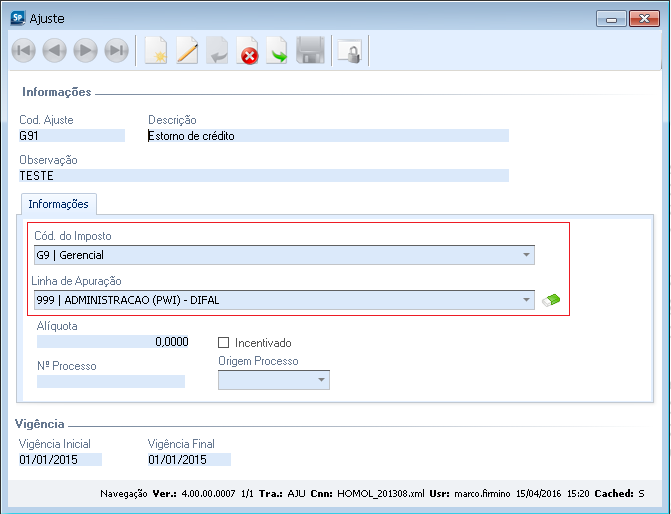Click the Navegação status text
Viewport: 671px width, 514px height.
coord(124,493)
